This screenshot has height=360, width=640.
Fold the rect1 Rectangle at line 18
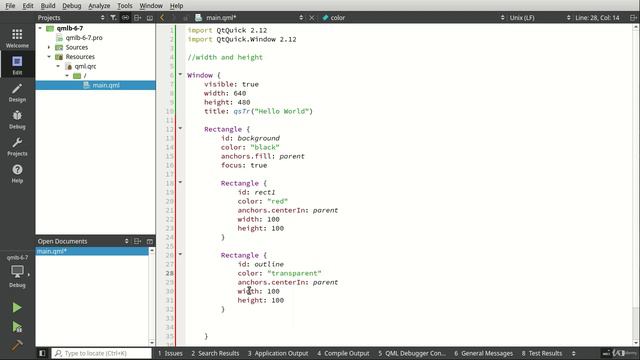pos(180,182)
